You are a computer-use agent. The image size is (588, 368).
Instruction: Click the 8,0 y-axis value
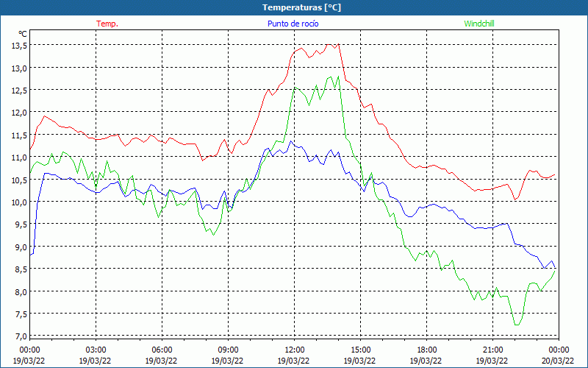[x=21, y=291]
